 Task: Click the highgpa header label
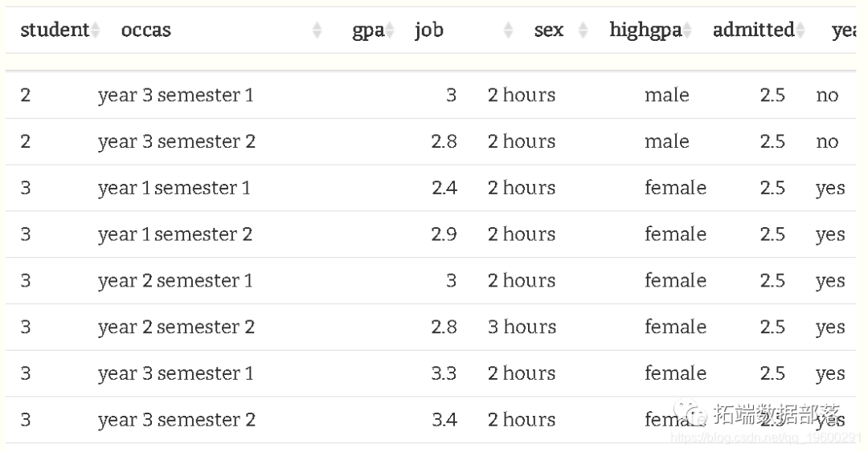pyautogui.click(x=645, y=31)
